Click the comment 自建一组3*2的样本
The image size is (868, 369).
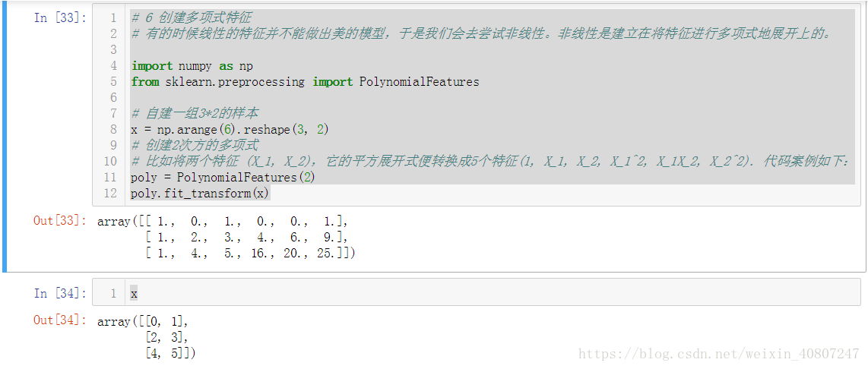(195, 114)
